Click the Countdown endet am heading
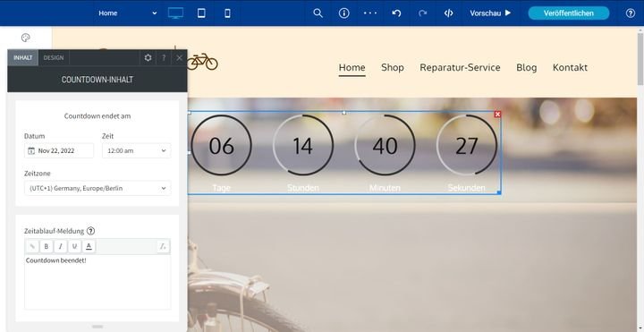This screenshot has height=332, width=644. pos(97,115)
